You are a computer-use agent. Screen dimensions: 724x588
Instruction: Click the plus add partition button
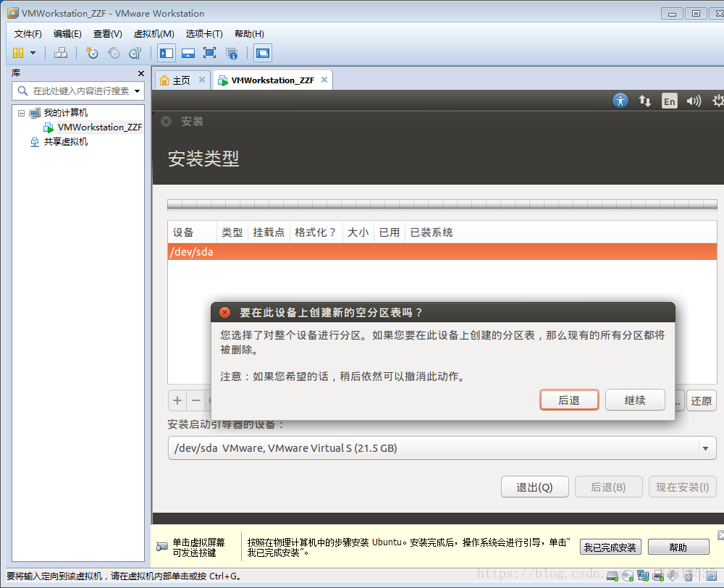[177, 400]
